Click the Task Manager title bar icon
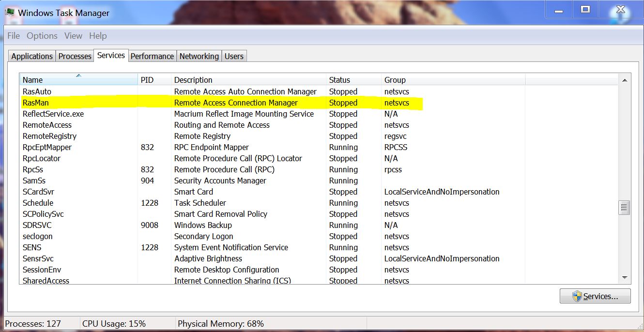 click(x=9, y=12)
